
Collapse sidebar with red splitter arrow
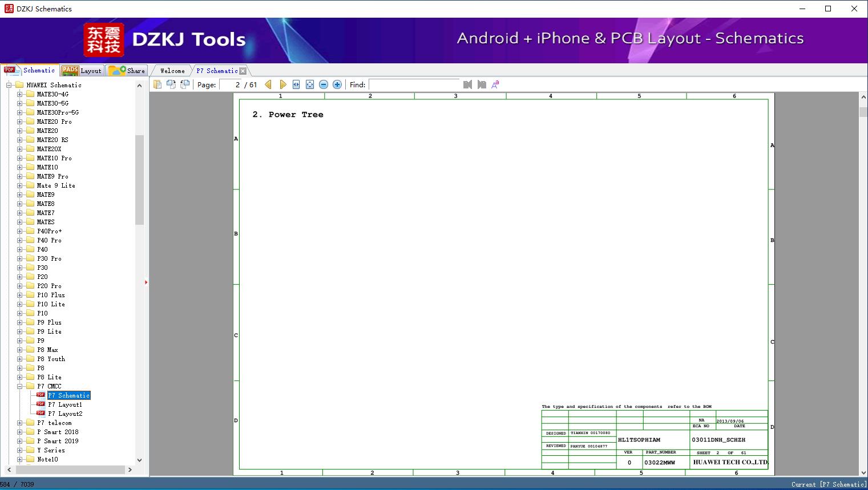click(x=146, y=282)
